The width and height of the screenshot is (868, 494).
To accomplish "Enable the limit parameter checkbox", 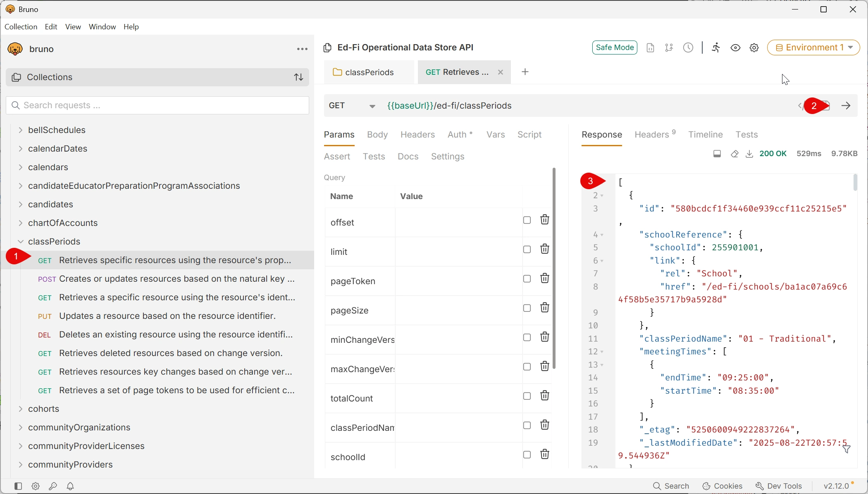I will (x=527, y=249).
